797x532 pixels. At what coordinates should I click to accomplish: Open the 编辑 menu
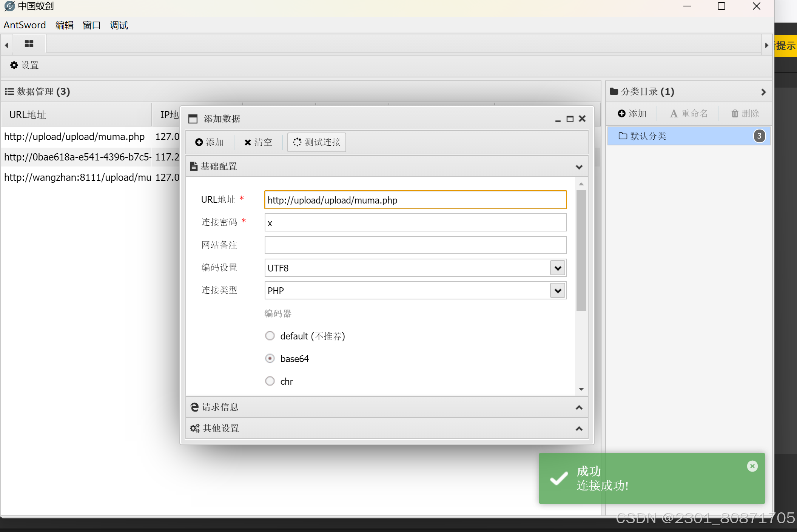pyautogui.click(x=64, y=25)
